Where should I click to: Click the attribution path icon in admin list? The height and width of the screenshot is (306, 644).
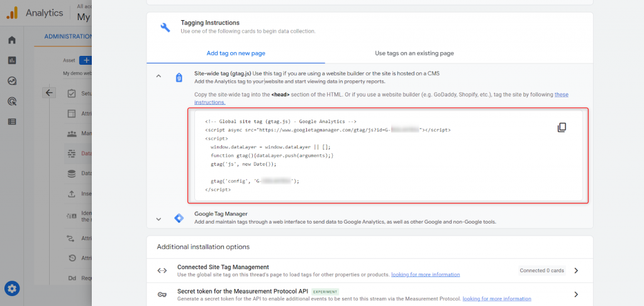72,238
